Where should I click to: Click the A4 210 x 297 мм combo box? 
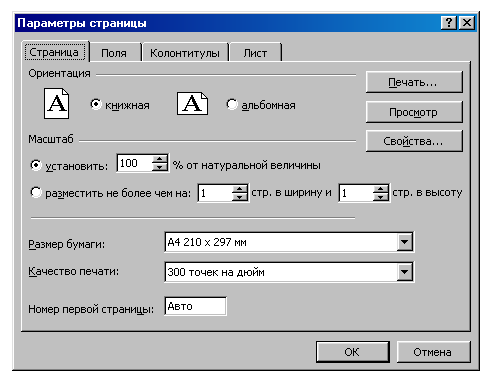coord(289,242)
